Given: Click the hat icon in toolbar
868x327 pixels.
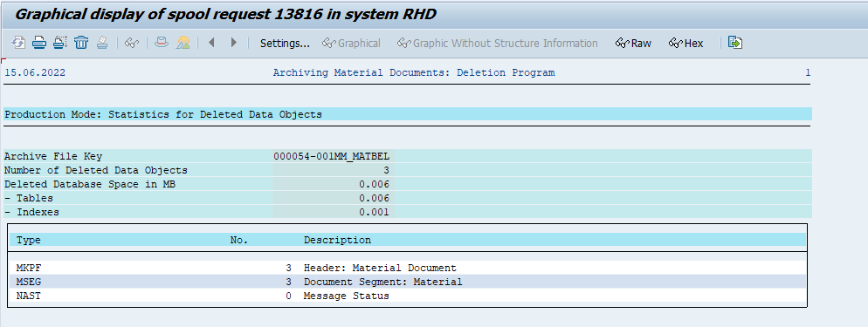Looking at the screenshot, I should pos(161,43).
